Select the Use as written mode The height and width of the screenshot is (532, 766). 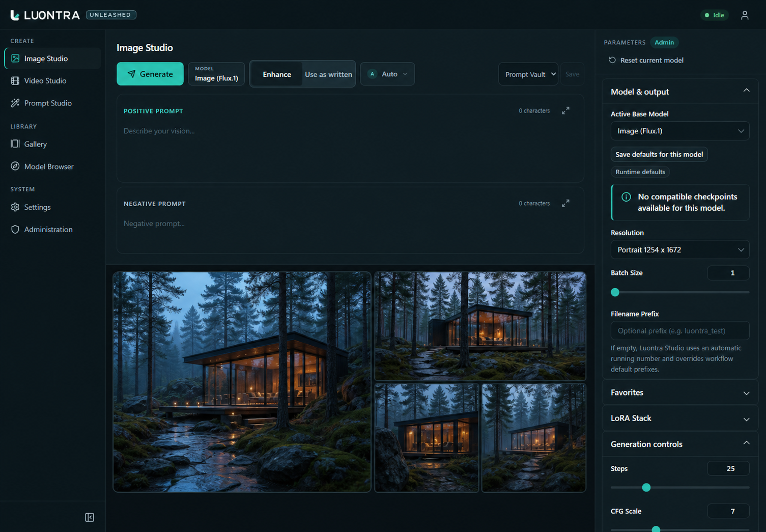(328, 74)
